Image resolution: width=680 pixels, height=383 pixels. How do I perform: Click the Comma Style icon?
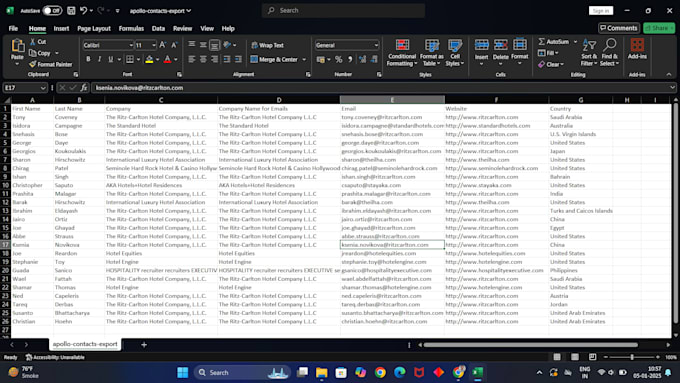tap(350, 59)
